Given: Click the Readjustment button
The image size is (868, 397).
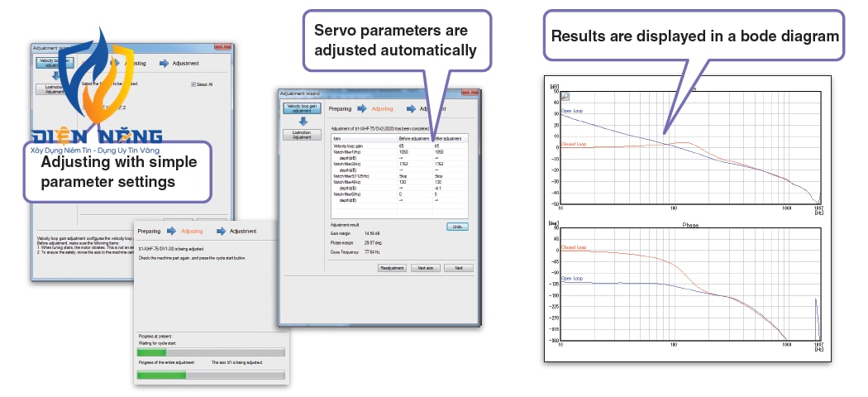Looking at the screenshot, I should coord(393,268).
